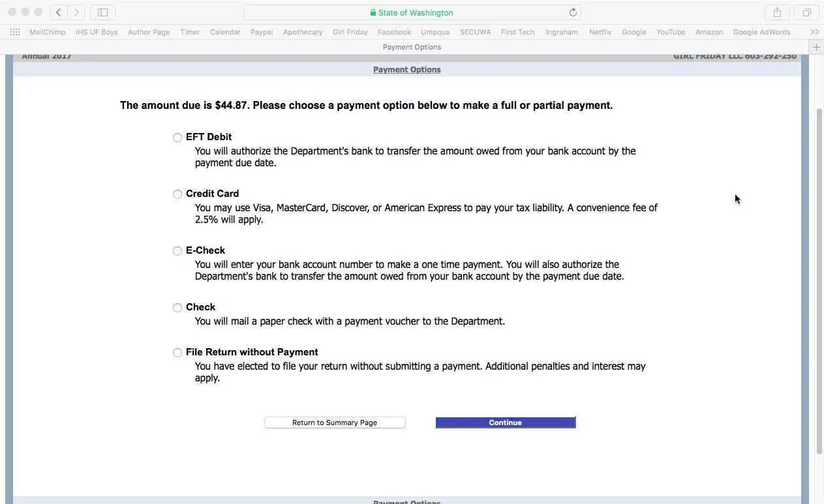This screenshot has height=504, width=824.
Task: Click the Credit Card label text
Action: (213, 194)
